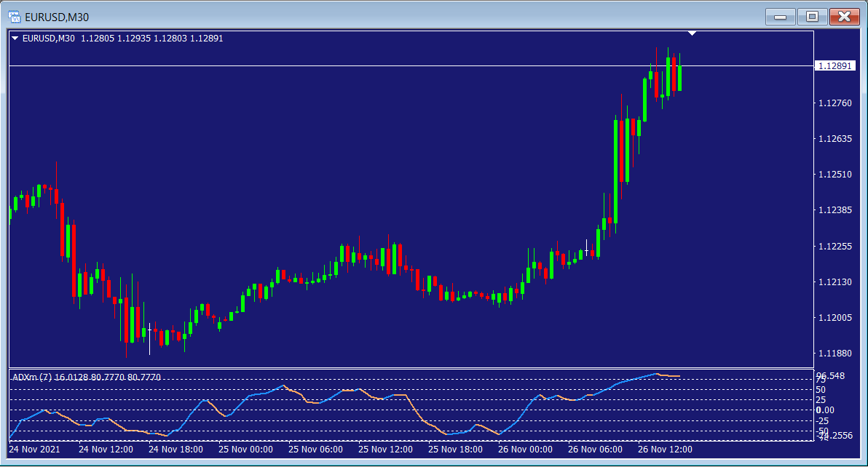This screenshot has height=467, width=868.
Task: Click the chart shift marker triangle at top
Action: point(692,33)
